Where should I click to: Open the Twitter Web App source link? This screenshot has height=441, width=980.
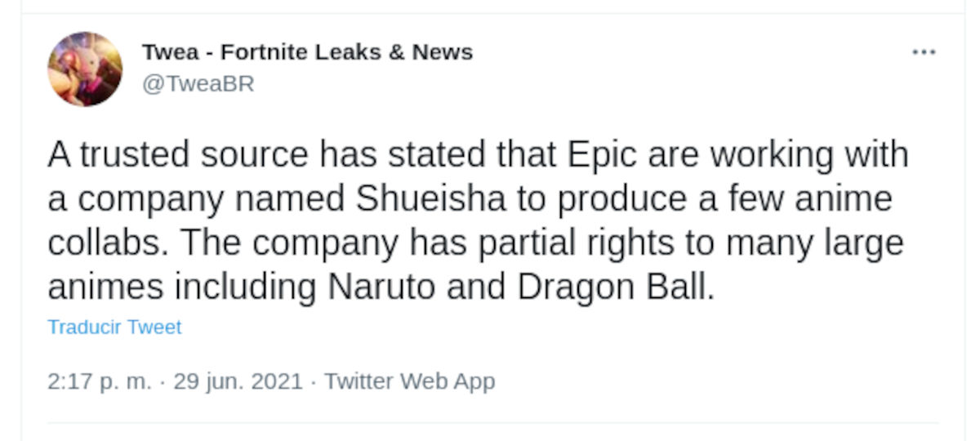(410, 381)
